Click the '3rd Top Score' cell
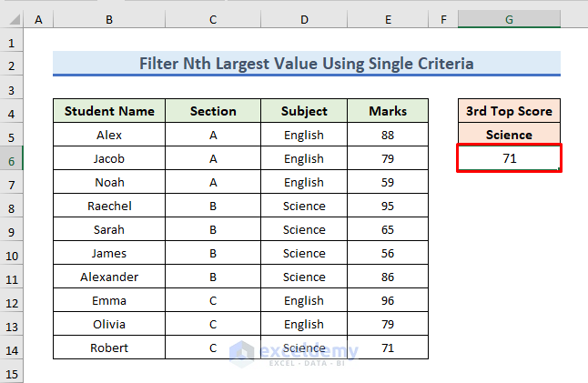 click(x=509, y=112)
